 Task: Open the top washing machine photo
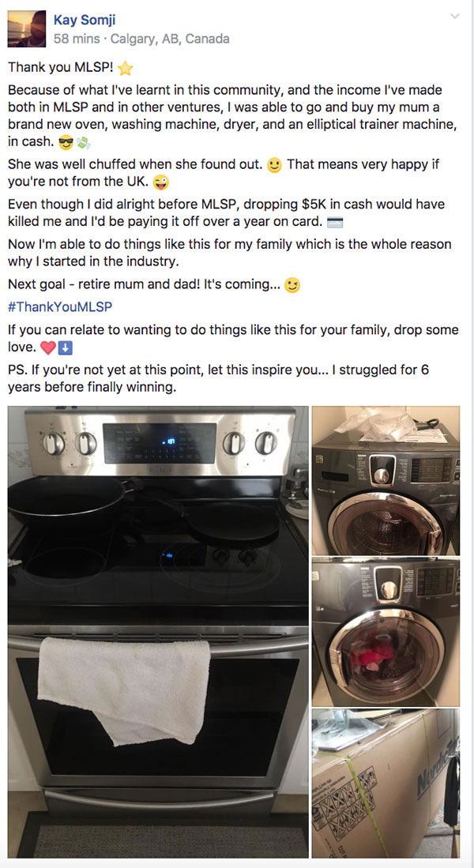386,480
